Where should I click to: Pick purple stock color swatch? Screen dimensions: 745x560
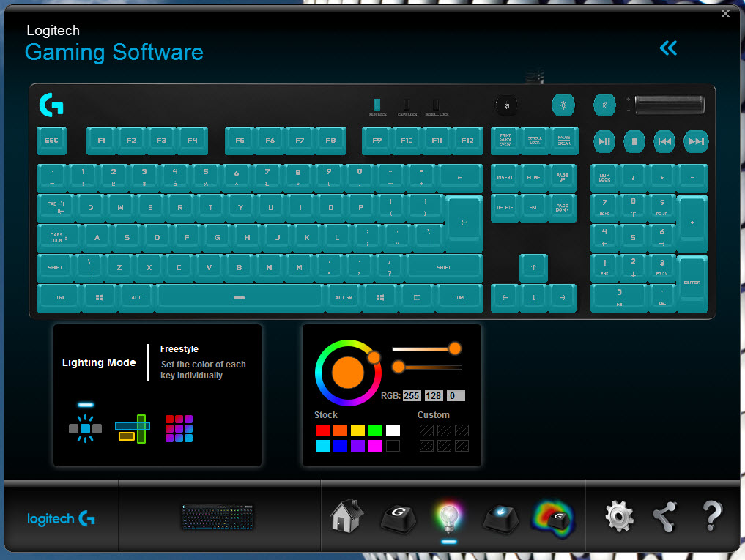pyautogui.click(x=357, y=446)
